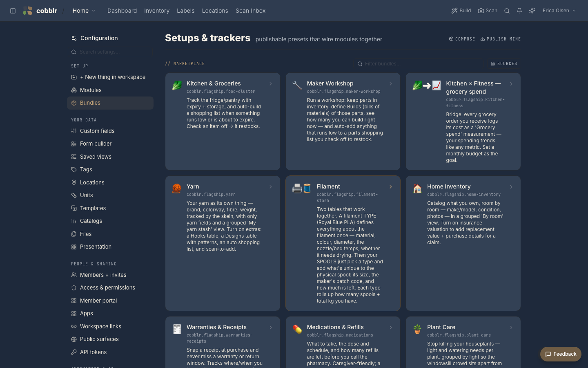Go to Dashboard tab
The image size is (588, 368).
click(122, 11)
